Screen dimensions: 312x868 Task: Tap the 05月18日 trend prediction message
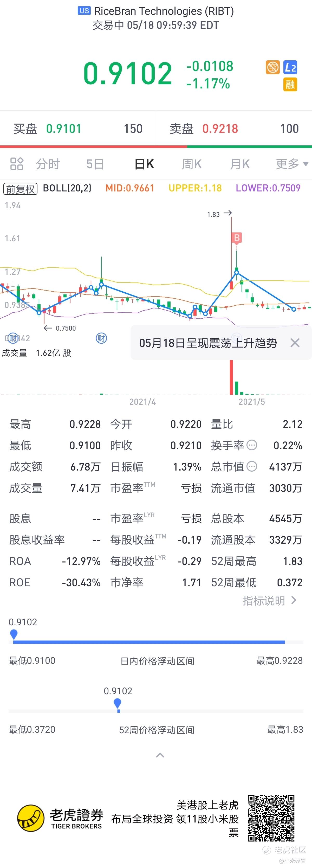point(208,343)
